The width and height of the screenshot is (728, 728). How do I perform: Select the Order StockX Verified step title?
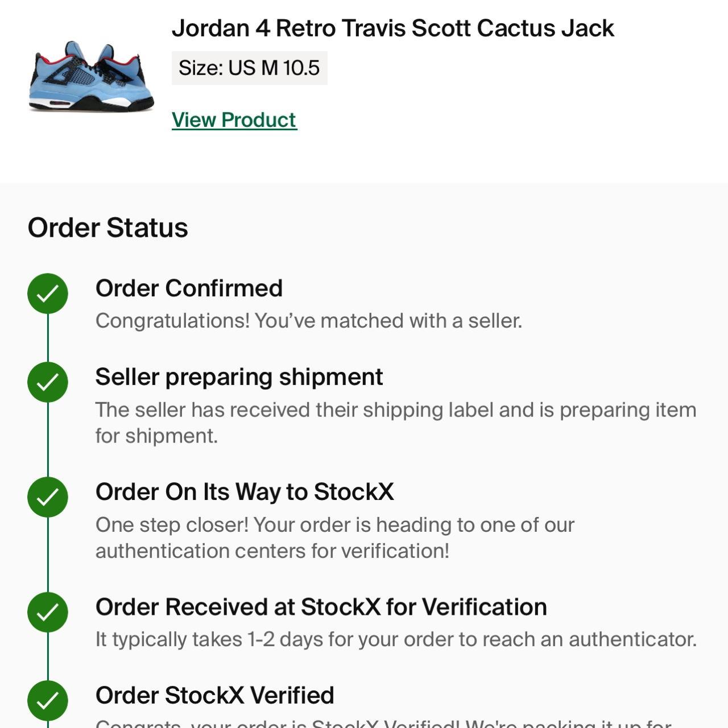click(214, 696)
